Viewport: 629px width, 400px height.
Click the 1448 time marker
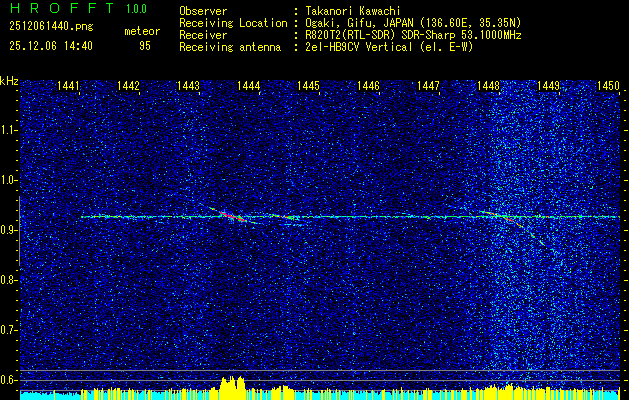pos(489,85)
